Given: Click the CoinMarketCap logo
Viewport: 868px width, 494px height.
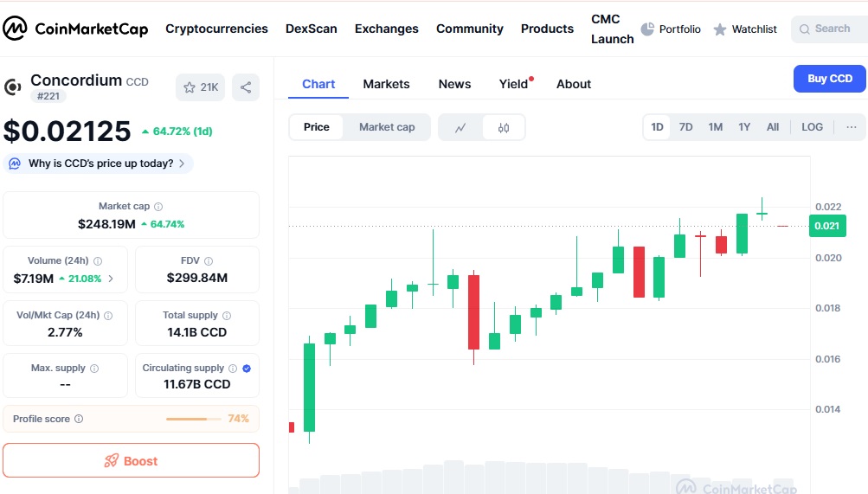Looking at the screenshot, I should click(74, 29).
